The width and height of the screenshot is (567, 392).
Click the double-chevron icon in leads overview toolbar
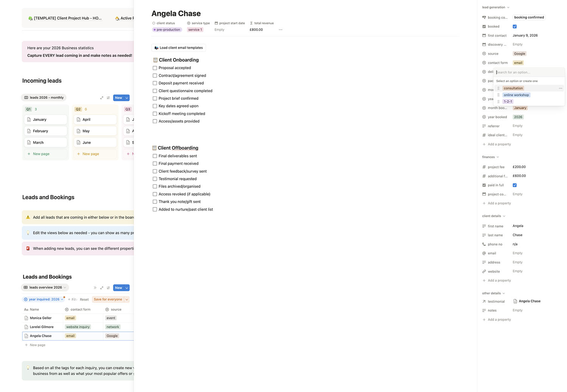95,288
